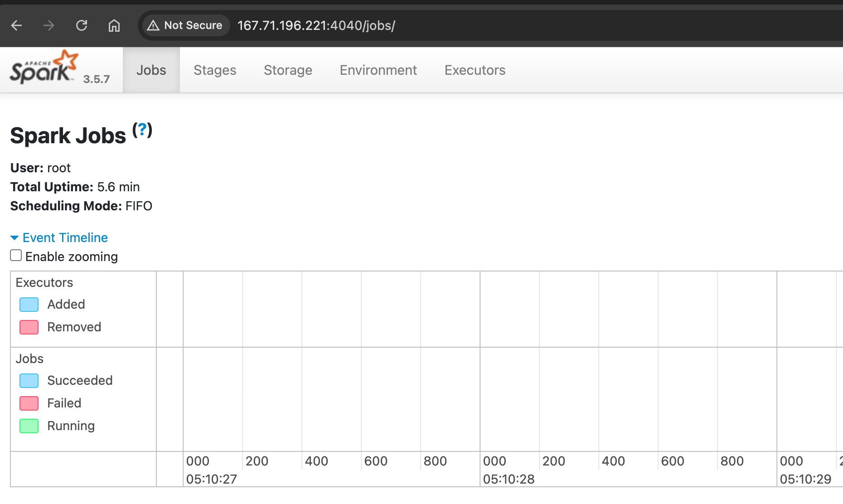Viewport: 843px width, 504px height.
Task: Select the Jobs tab
Action: [x=151, y=70]
